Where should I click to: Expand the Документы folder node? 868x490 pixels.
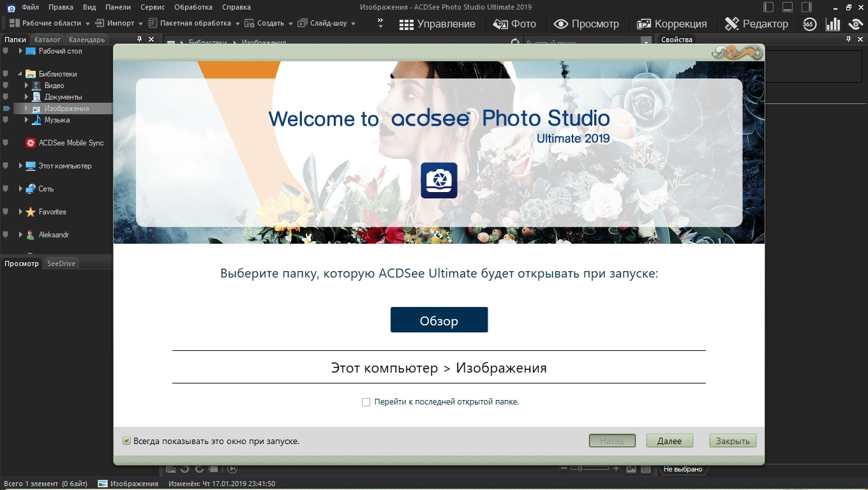26,97
